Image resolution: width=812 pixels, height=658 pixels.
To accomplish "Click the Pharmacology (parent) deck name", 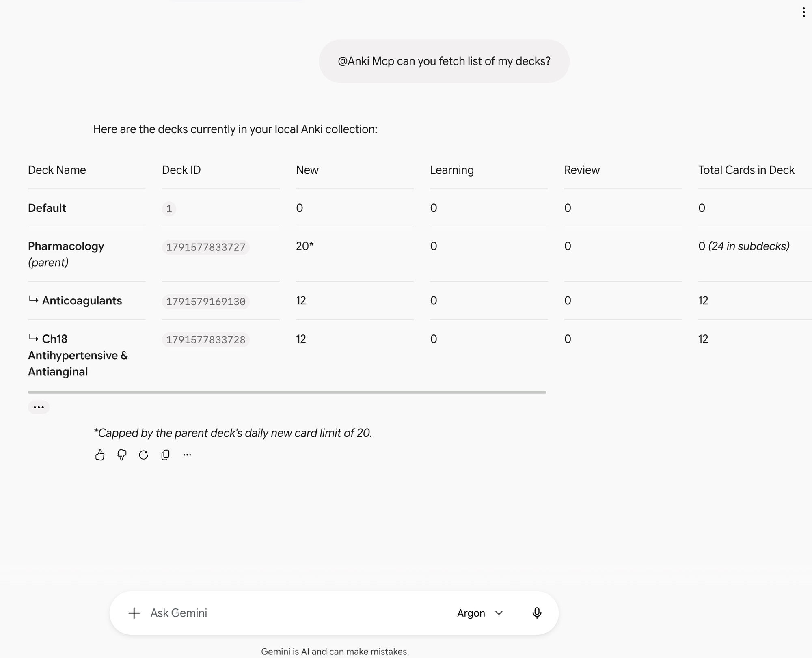I will point(66,255).
